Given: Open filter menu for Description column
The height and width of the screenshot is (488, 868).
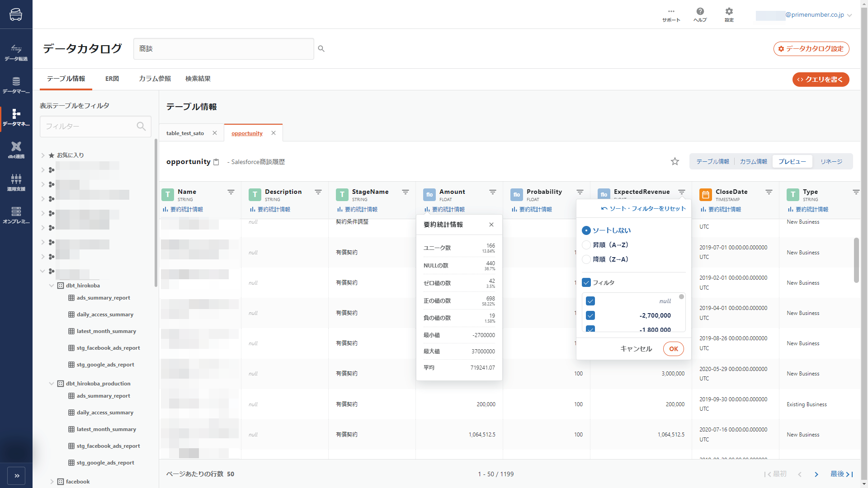Looking at the screenshot, I should [x=318, y=192].
